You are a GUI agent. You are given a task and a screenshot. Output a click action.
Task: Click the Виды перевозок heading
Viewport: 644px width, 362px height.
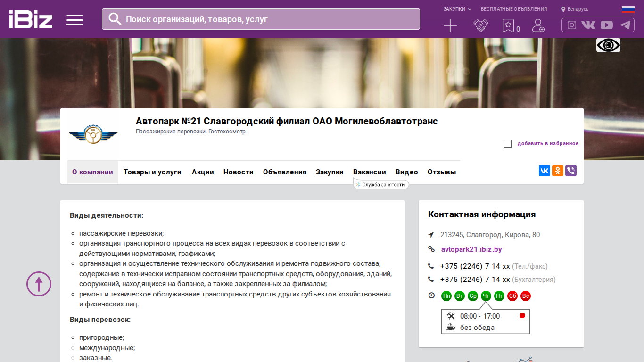point(100,320)
